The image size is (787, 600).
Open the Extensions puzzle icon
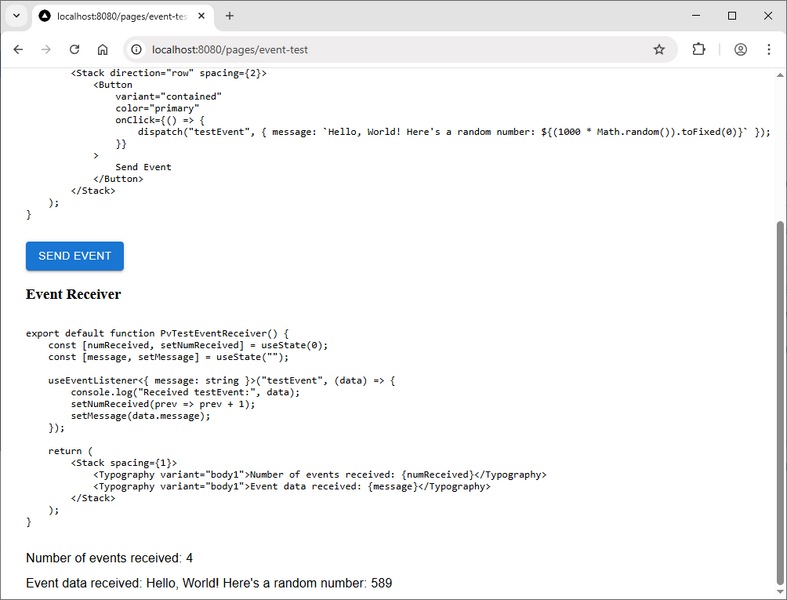click(x=699, y=49)
